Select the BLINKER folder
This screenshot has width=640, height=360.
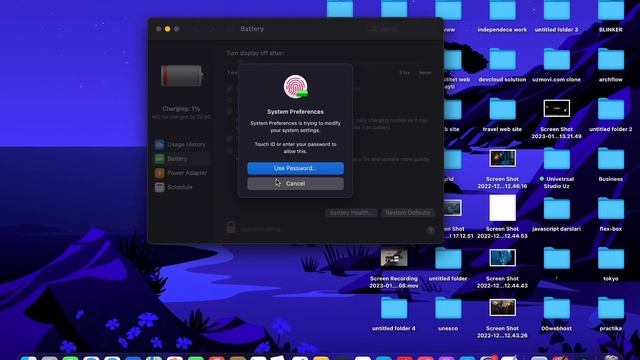coord(611,10)
